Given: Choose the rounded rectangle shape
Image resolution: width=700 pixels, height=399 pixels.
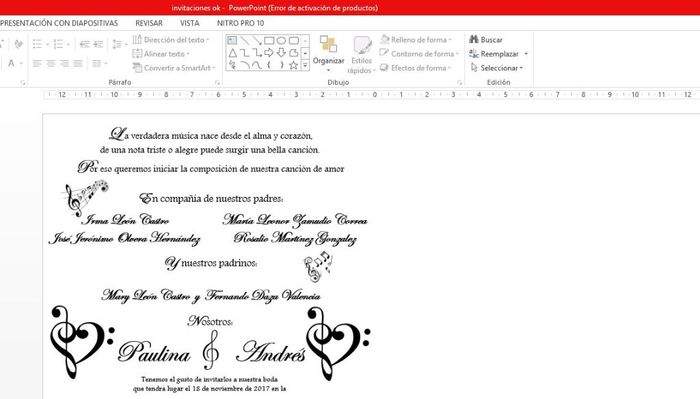Looking at the screenshot, I should point(293,41).
